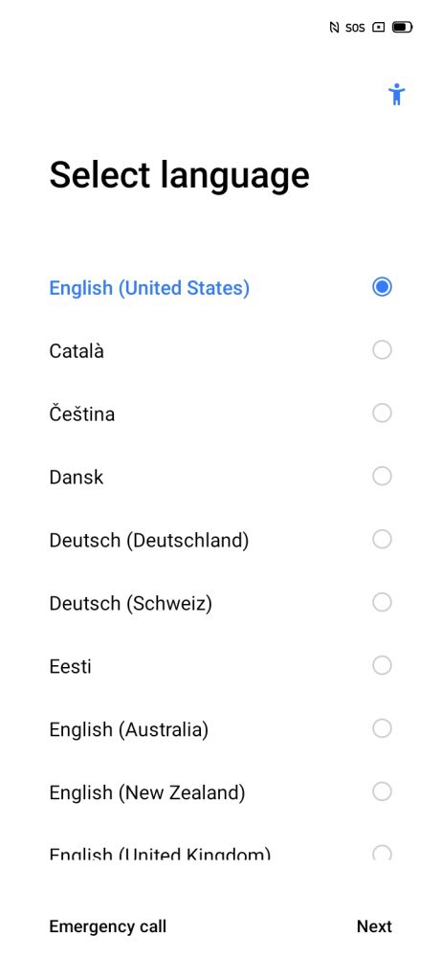The height and width of the screenshot is (980, 441).
Task: Select the Deutsch (Schweiz) radio button
Action: (382, 602)
